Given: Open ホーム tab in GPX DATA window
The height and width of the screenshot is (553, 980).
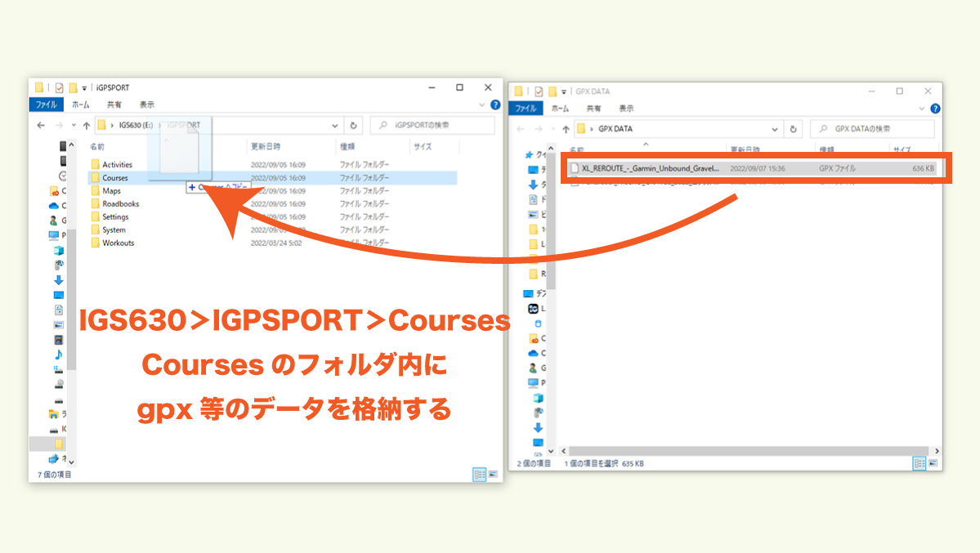Looking at the screenshot, I should pyautogui.click(x=560, y=108).
